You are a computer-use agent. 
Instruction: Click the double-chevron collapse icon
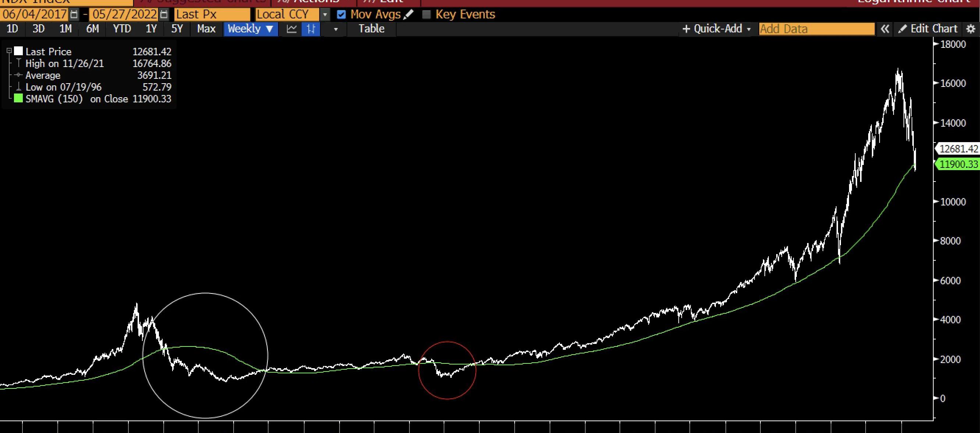(x=885, y=29)
